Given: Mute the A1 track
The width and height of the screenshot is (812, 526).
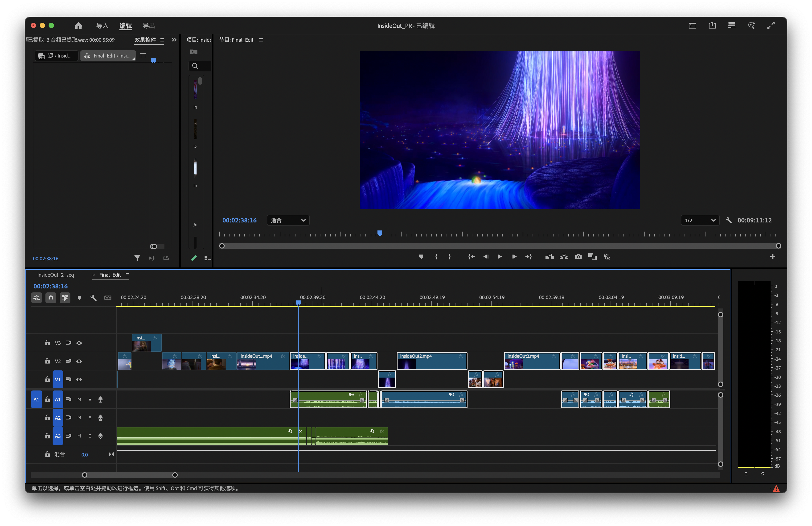Looking at the screenshot, I should [x=79, y=399].
